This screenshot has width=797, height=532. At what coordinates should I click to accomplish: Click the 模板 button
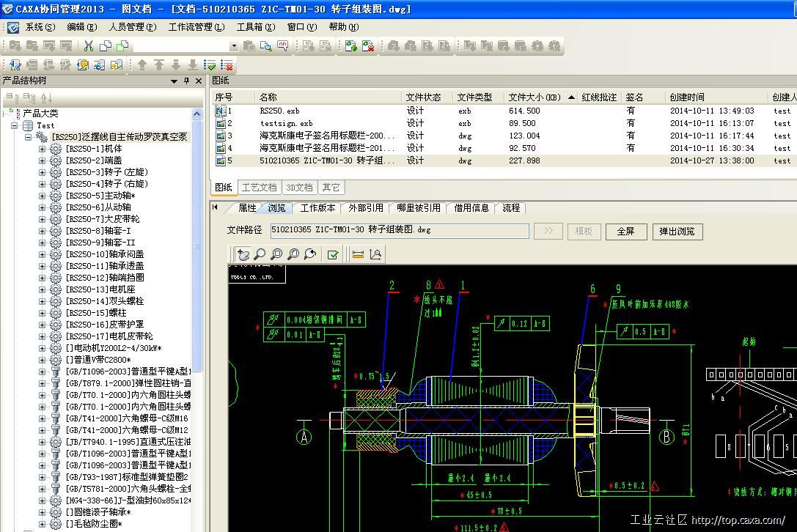pyautogui.click(x=584, y=232)
